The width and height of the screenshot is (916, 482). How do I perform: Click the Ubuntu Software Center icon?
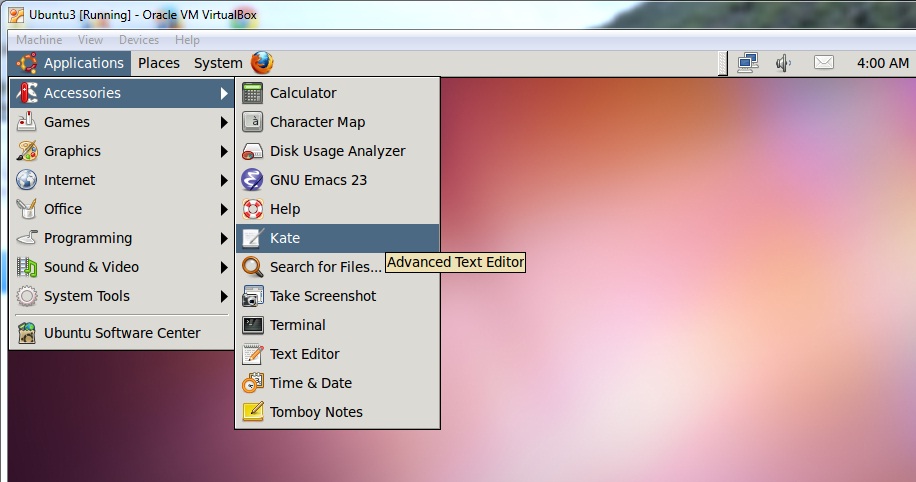[x=27, y=332]
